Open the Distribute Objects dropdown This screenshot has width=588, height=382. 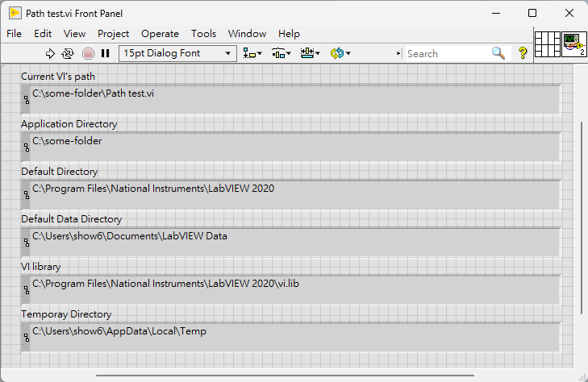(x=281, y=53)
